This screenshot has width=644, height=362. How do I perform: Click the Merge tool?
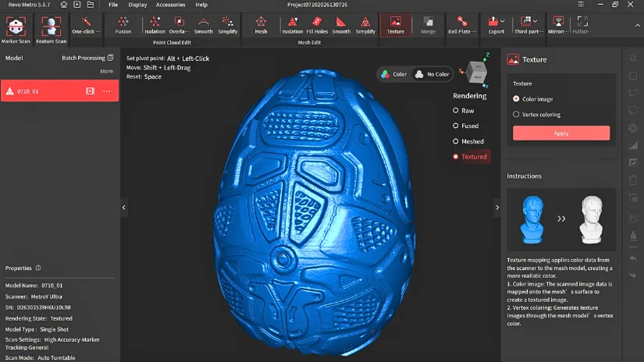(428, 26)
